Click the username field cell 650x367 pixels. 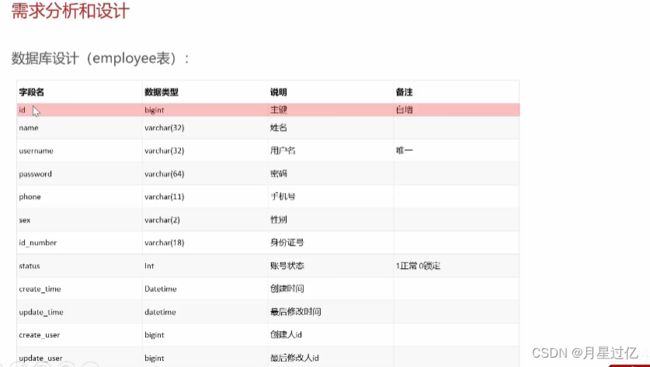36,151
